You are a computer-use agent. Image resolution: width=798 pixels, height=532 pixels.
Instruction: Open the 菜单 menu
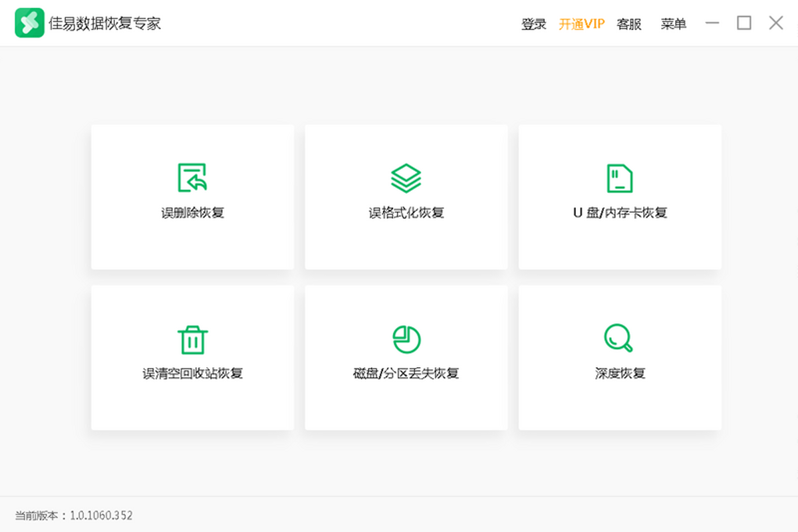pyautogui.click(x=673, y=24)
